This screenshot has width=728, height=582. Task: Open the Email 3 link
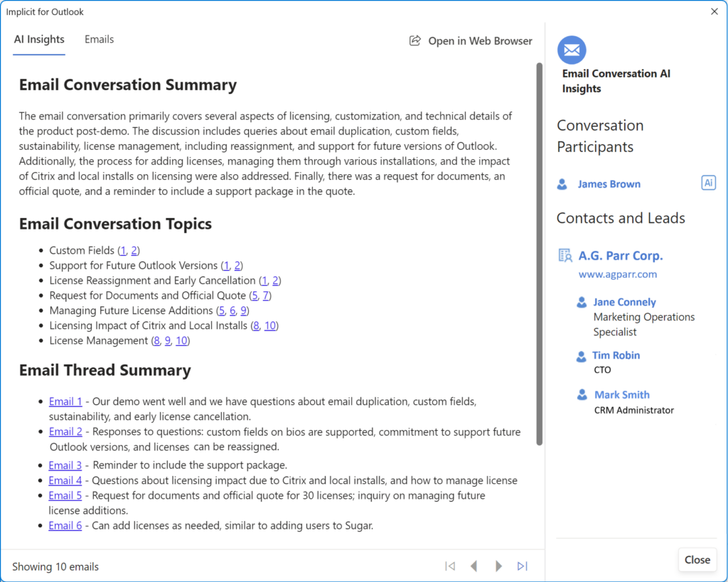click(x=65, y=465)
